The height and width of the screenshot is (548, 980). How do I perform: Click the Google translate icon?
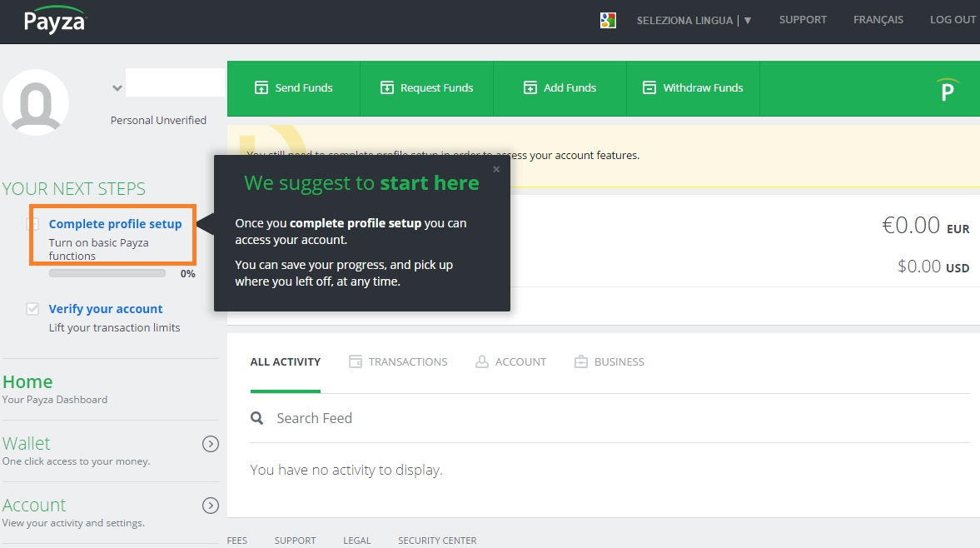(608, 20)
